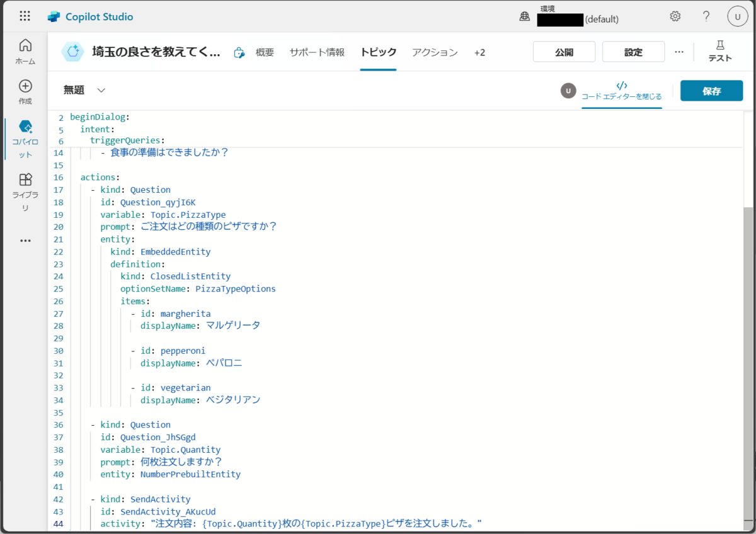The image size is (756, 534).
Task: Click entity: NumberPrebuiltEntity line
Action: tap(170, 474)
